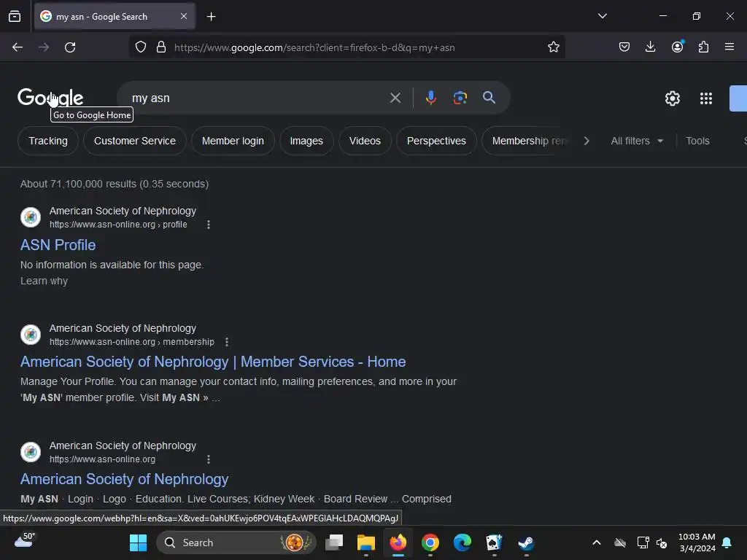This screenshot has height=560, width=747.
Task: Open muted volume icon in system tray
Action: coord(662,542)
